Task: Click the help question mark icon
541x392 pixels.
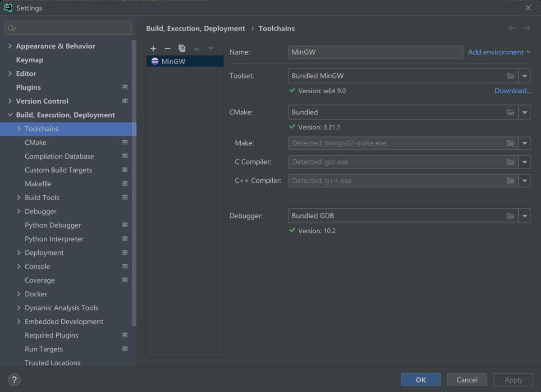Action: coord(14,380)
